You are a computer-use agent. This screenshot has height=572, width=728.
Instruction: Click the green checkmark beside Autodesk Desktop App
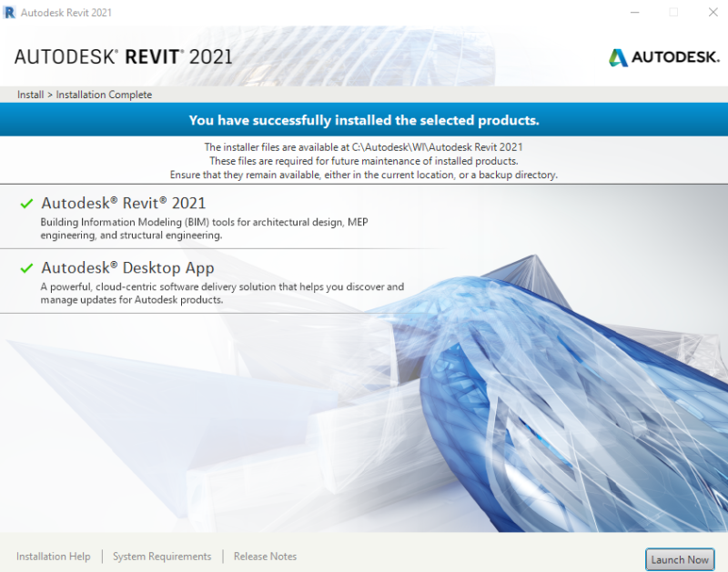pyautogui.click(x=26, y=267)
